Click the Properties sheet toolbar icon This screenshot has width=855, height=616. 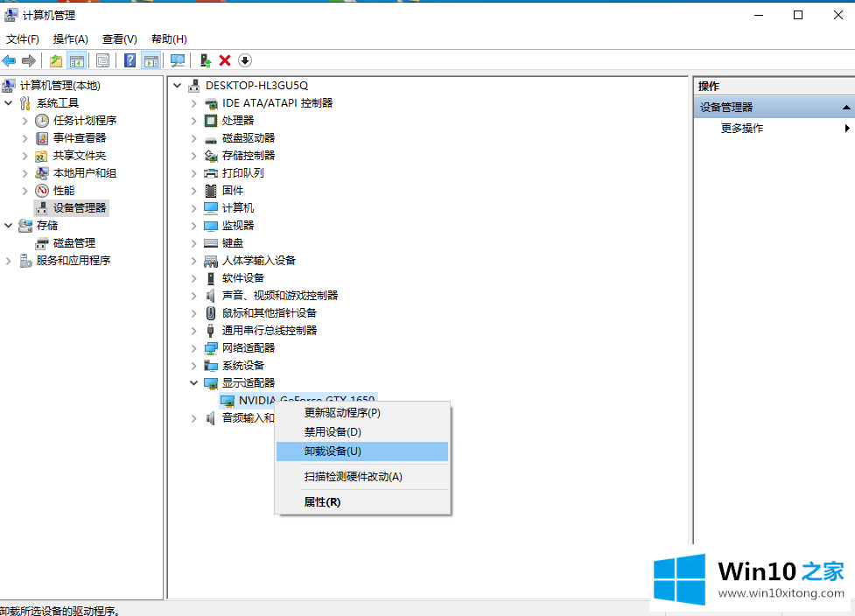click(x=102, y=60)
